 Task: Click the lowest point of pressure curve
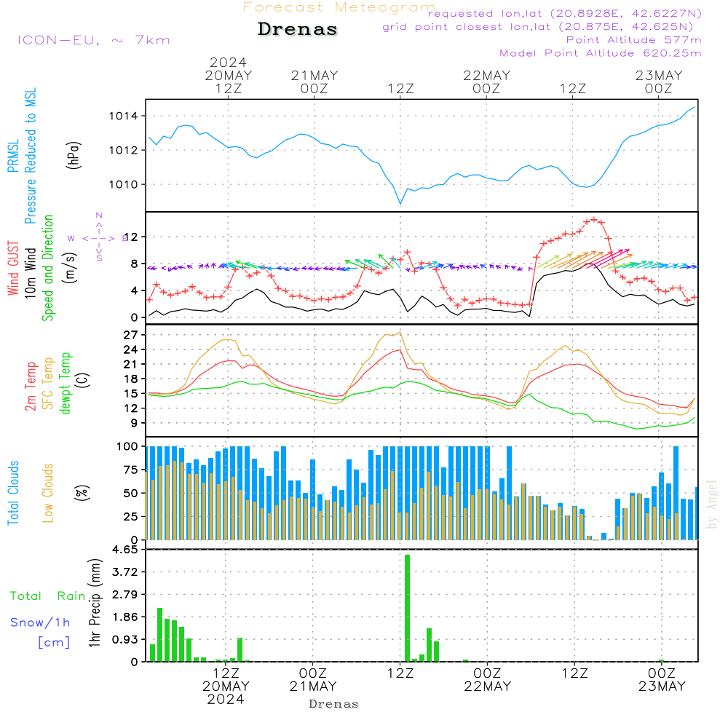(400, 203)
